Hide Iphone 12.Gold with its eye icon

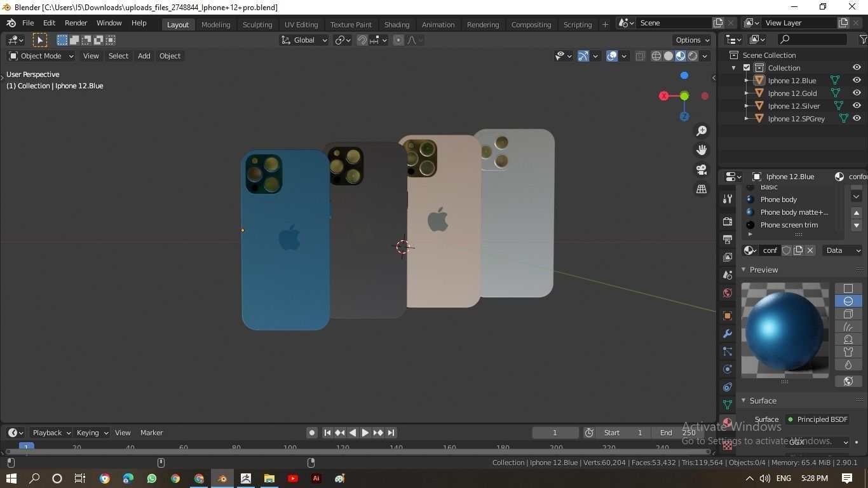pos(857,93)
